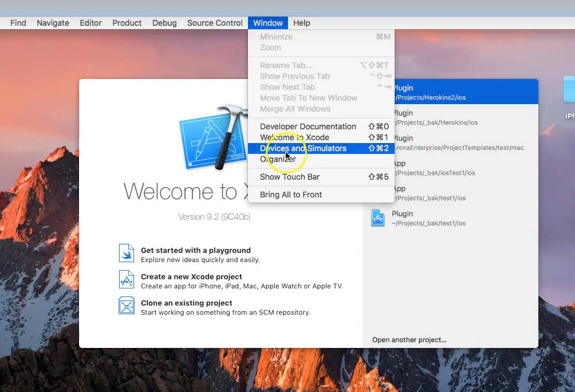The height and width of the screenshot is (392, 575).
Task: Select Create a new Xcode project
Action: (x=191, y=277)
